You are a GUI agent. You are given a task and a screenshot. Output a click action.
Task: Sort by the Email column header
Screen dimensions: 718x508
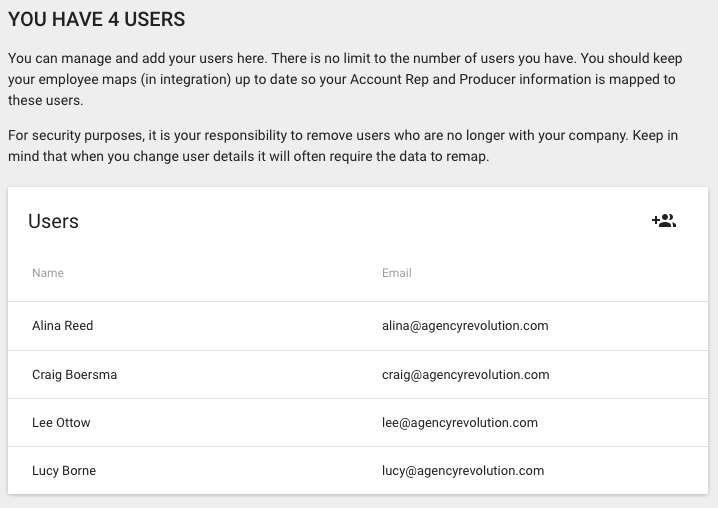click(397, 273)
